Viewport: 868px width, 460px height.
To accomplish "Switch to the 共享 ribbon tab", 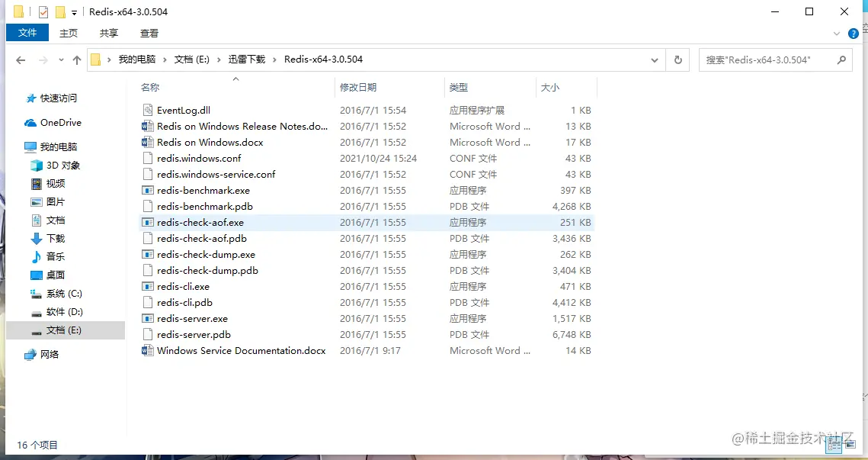I will tap(109, 34).
